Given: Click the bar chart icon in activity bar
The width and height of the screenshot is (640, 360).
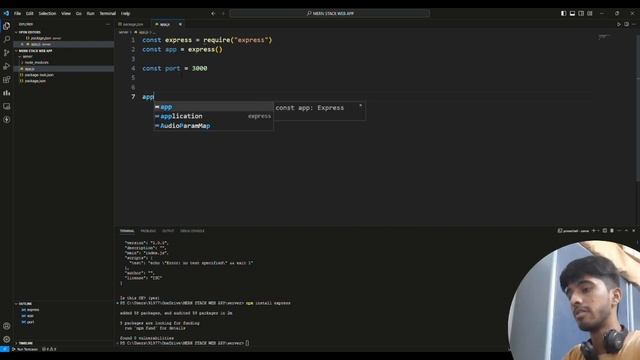Looking at the screenshot, I should (7, 93).
